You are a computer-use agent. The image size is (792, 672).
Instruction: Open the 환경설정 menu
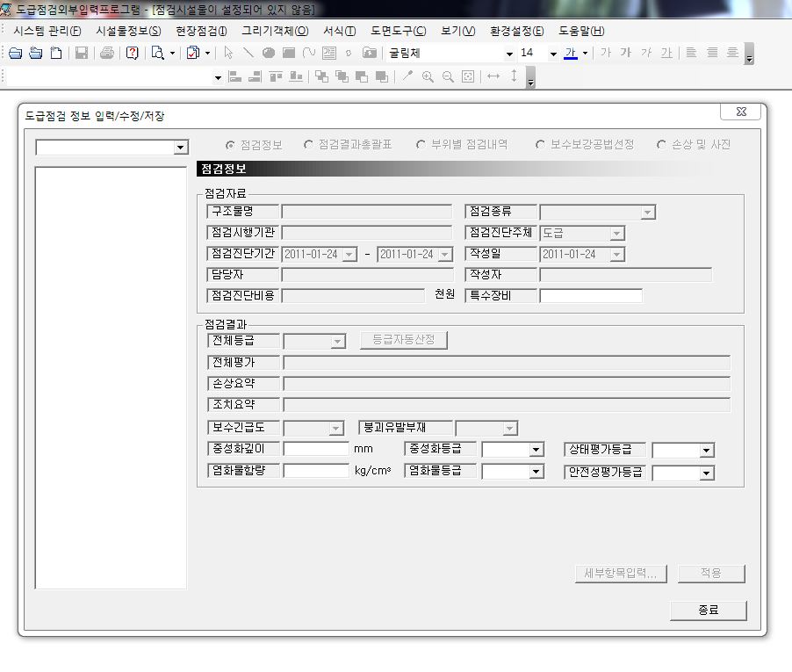click(516, 31)
